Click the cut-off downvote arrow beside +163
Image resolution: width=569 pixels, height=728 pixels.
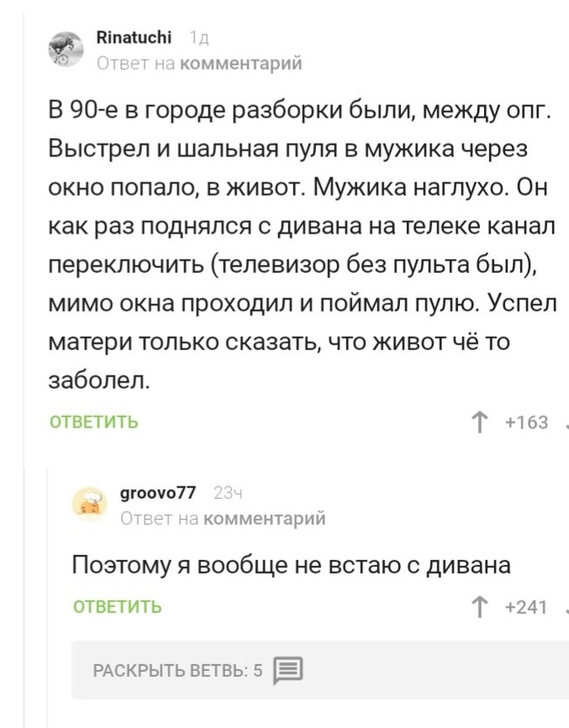(x=565, y=423)
